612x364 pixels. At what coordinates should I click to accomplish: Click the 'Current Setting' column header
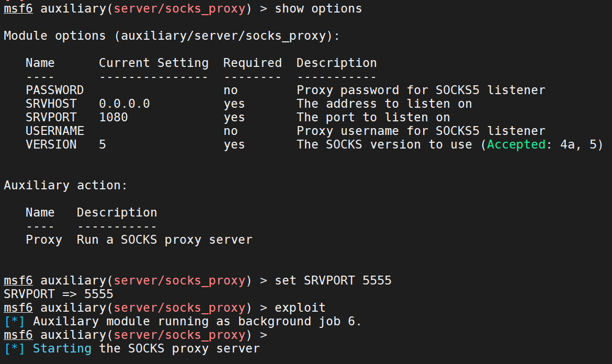point(154,63)
